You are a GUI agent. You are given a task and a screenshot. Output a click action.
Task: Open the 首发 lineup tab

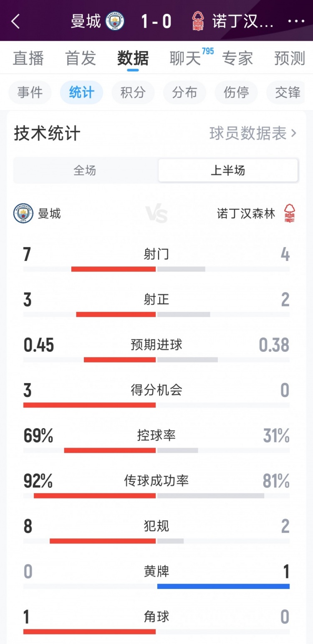coord(81,59)
